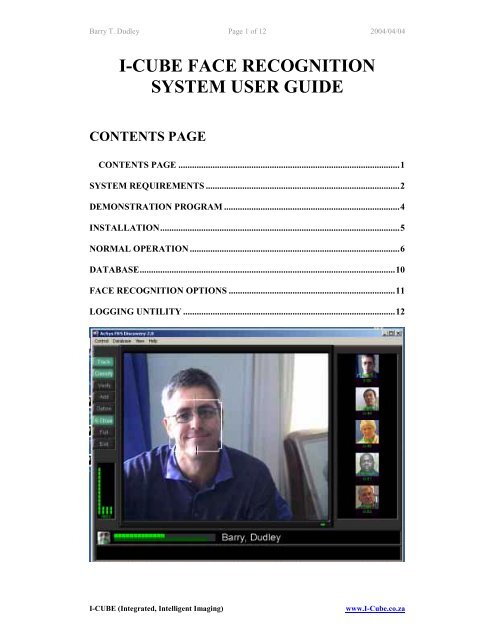
Task: Click the 'Barry T. Dudley' header text
Action: point(114,31)
